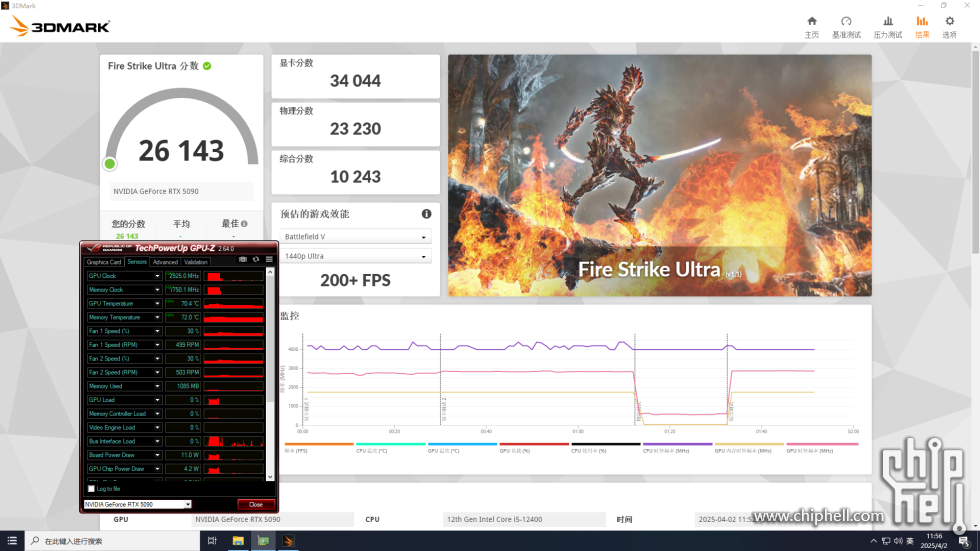Click the GPU-Z refresh icon
This screenshot has height=551, width=980.
click(256, 259)
